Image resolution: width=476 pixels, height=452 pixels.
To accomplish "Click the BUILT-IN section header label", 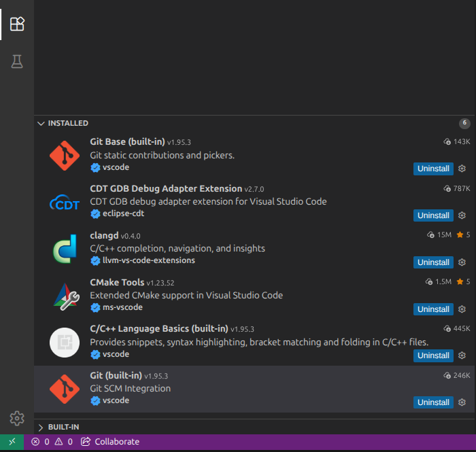I will pyautogui.click(x=63, y=427).
